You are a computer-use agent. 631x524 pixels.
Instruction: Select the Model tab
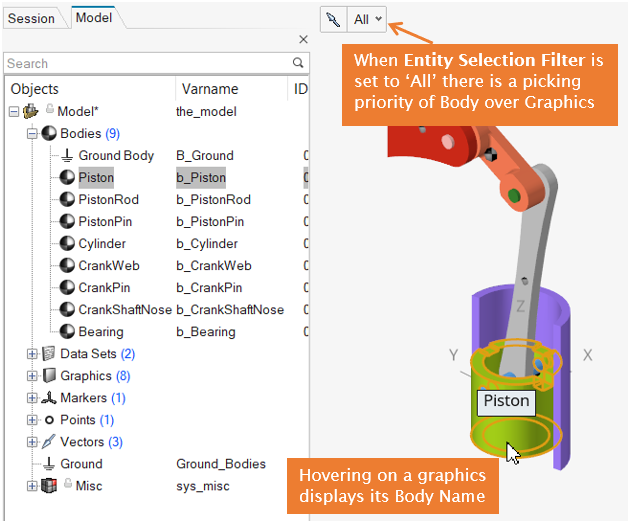94,18
